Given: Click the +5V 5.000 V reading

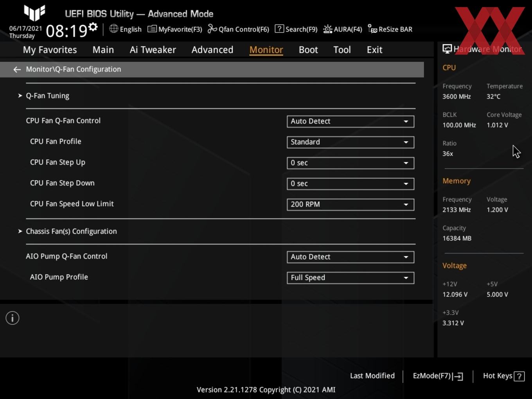Looking at the screenshot, I should click(497, 295).
